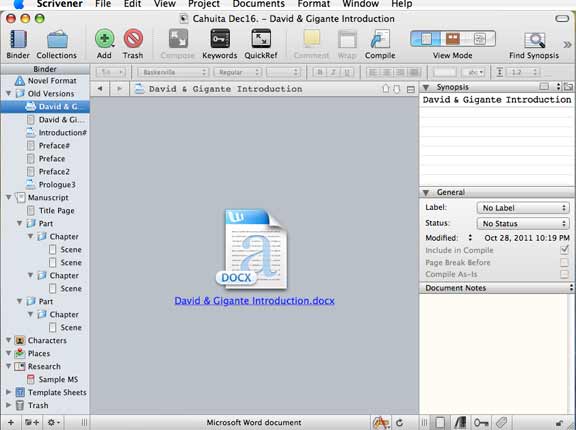Open the Status dropdown

point(523,223)
